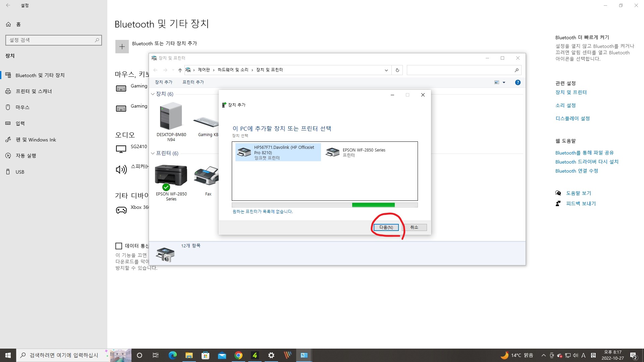This screenshot has height=362, width=644.
Task: Open the address bar history dropdown
Action: (x=386, y=70)
